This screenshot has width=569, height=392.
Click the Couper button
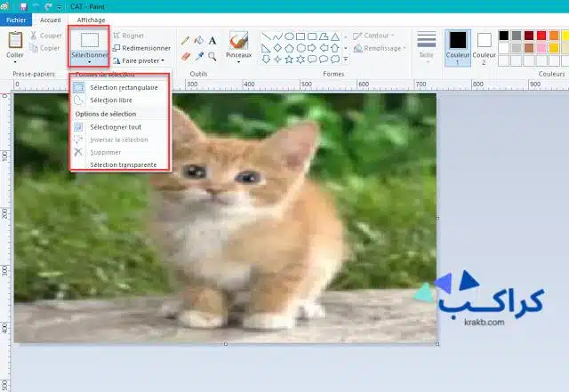tap(46, 36)
